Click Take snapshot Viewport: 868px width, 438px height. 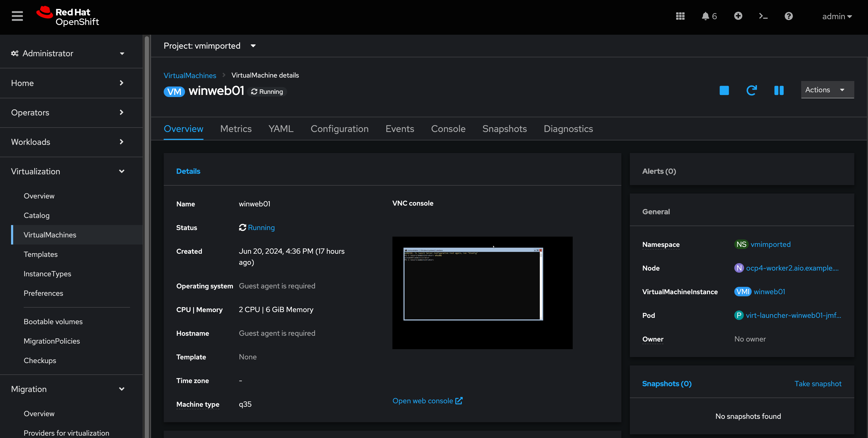[x=818, y=384]
